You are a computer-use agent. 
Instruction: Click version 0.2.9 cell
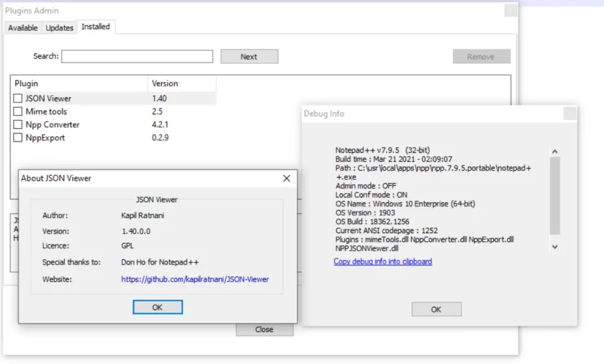(x=160, y=137)
